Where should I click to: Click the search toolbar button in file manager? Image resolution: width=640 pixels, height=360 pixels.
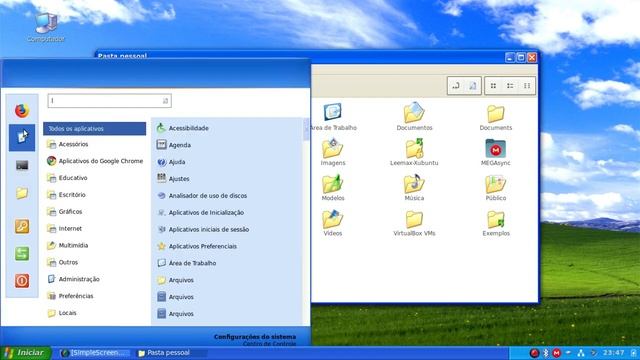click(473, 86)
